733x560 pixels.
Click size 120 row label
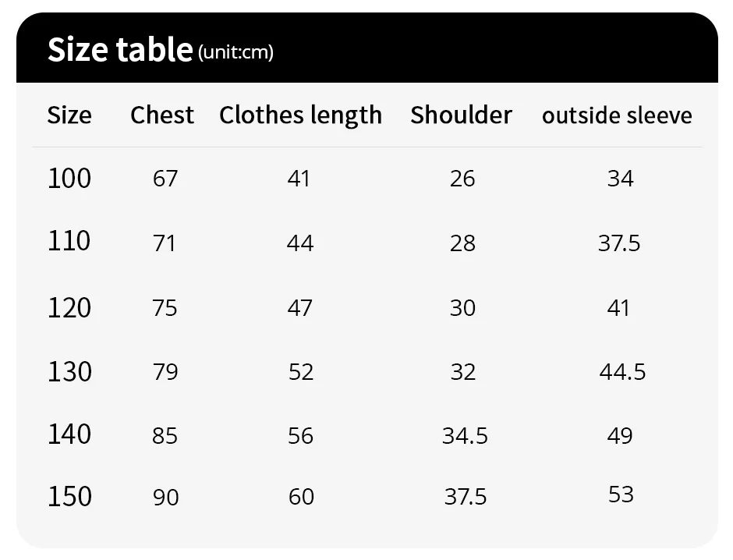69,308
